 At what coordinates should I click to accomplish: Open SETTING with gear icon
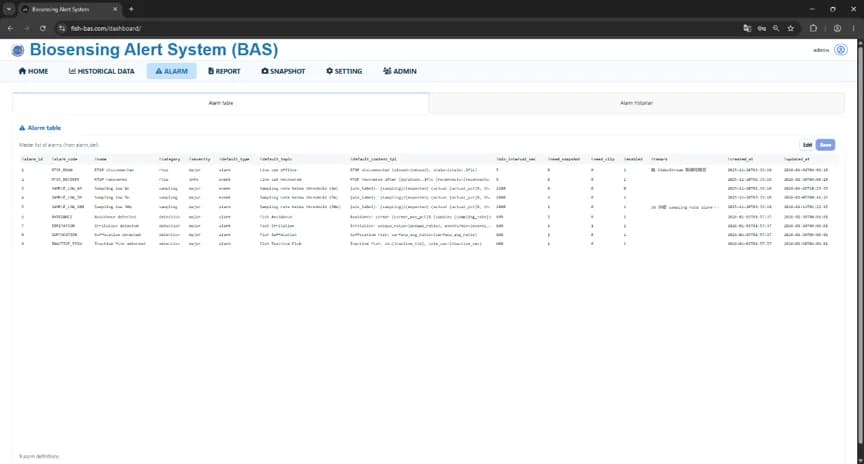pyautogui.click(x=344, y=71)
